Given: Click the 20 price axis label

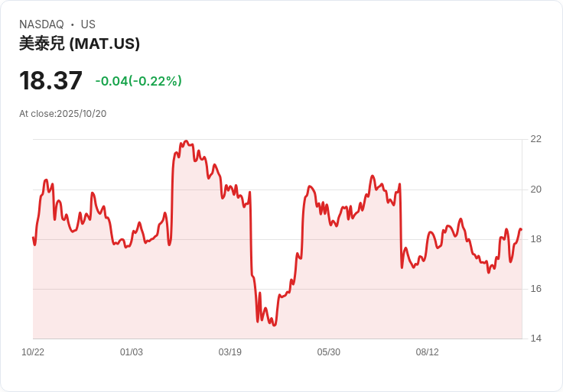Looking at the screenshot, I should click(536, 190).
